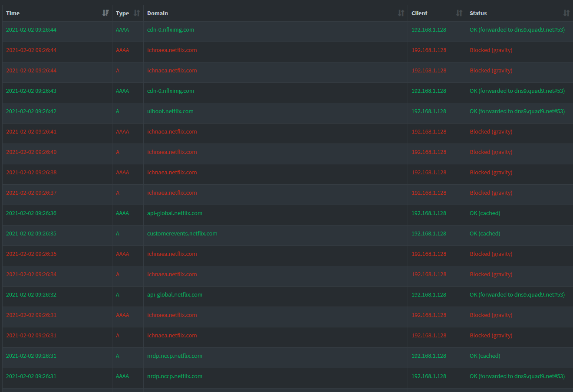Image resolution: width=573 pixels, height=392 pixels.
Task: Select the uiboot.netflix.com domain entry
Action: pos(170,111)
